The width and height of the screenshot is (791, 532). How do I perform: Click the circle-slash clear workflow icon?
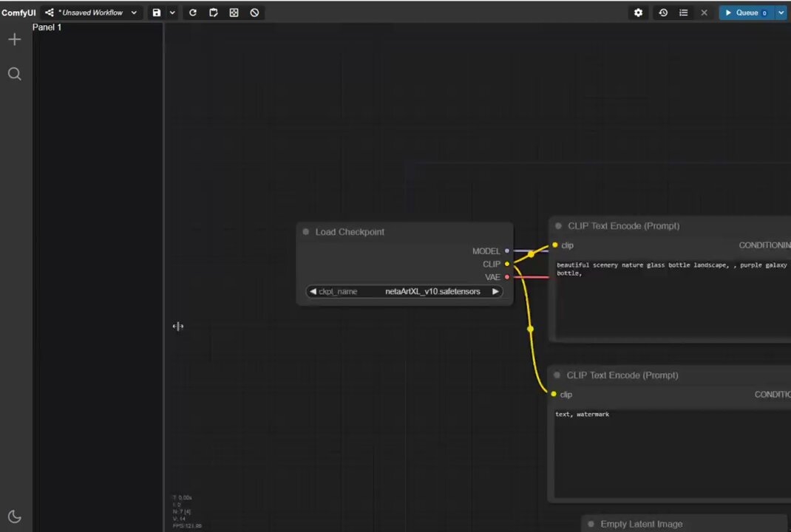254,13
